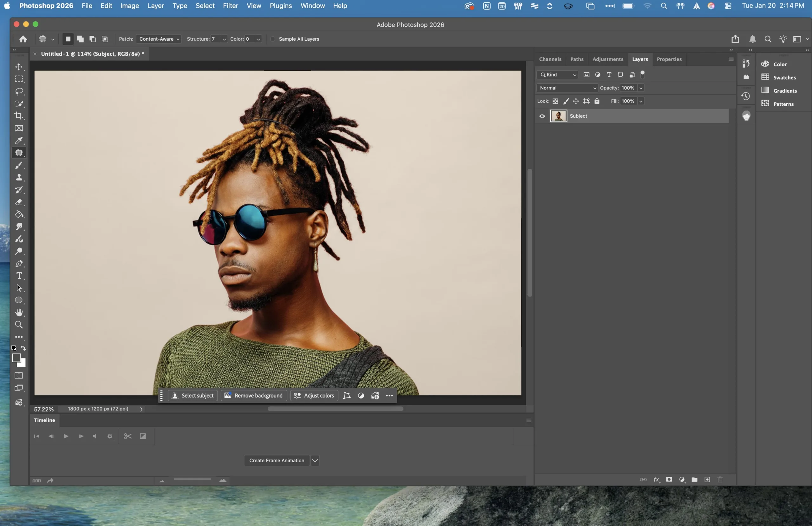812x526 pixels.
Task: Click the Adjust colors button
Action: tap(314, 396)
